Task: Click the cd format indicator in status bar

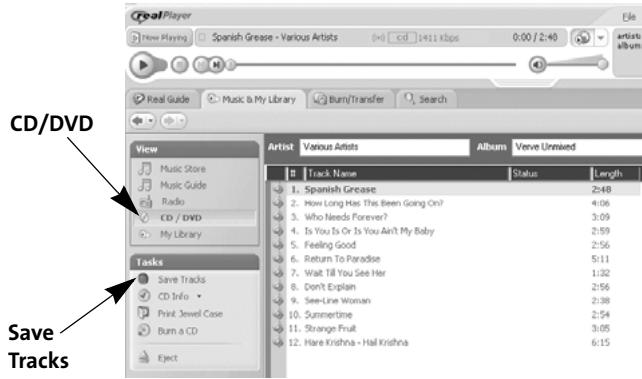Action: [402, 38]
